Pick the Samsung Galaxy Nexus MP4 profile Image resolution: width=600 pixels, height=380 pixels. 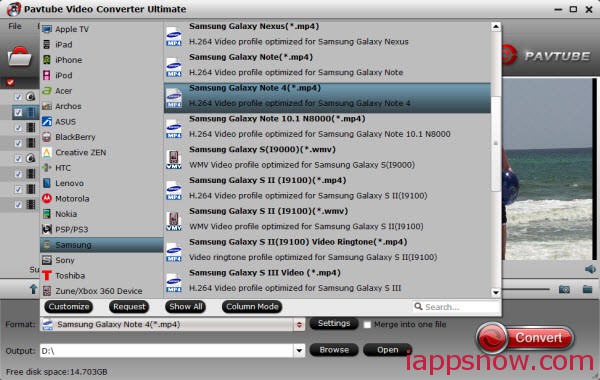327,34
